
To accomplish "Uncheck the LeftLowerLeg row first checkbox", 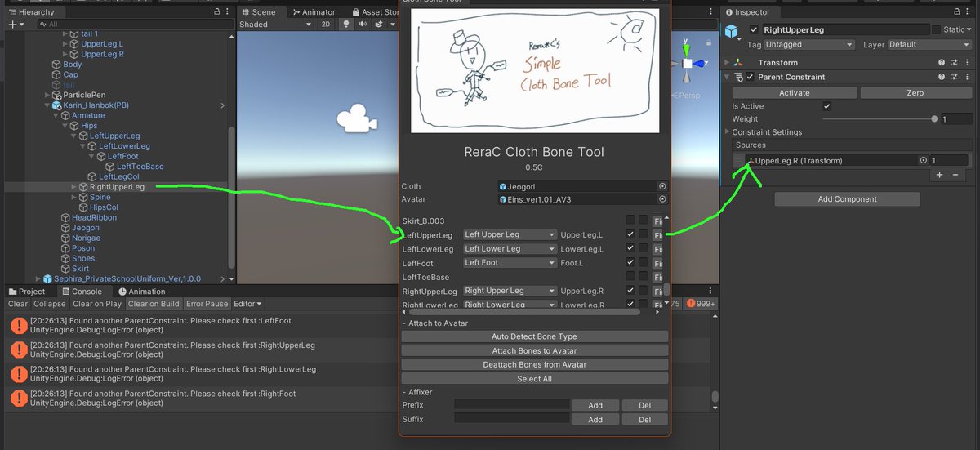I will 630,249.
